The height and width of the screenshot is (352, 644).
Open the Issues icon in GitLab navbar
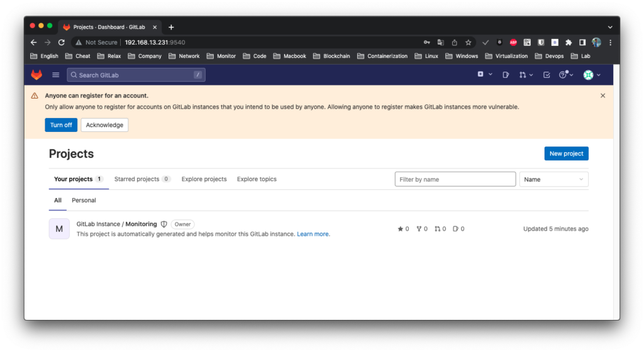click(x=506, y=75)
